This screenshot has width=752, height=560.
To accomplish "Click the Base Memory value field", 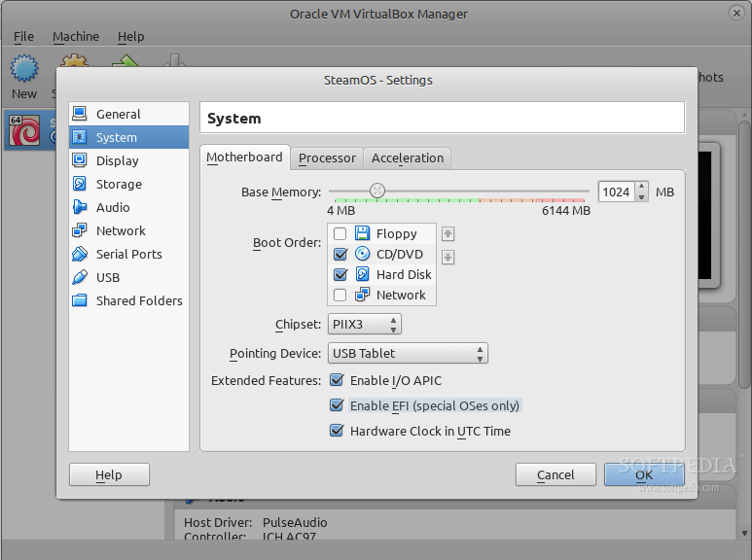I will (x=616, y=192).
